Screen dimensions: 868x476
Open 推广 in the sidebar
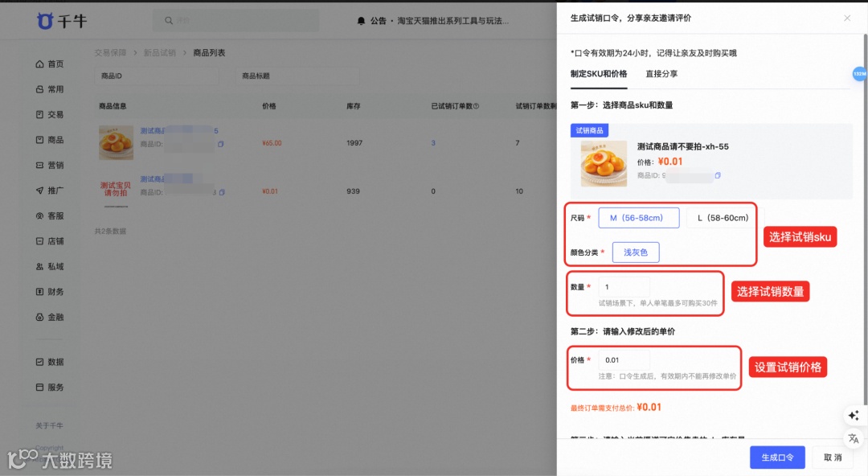coord(50,191)
